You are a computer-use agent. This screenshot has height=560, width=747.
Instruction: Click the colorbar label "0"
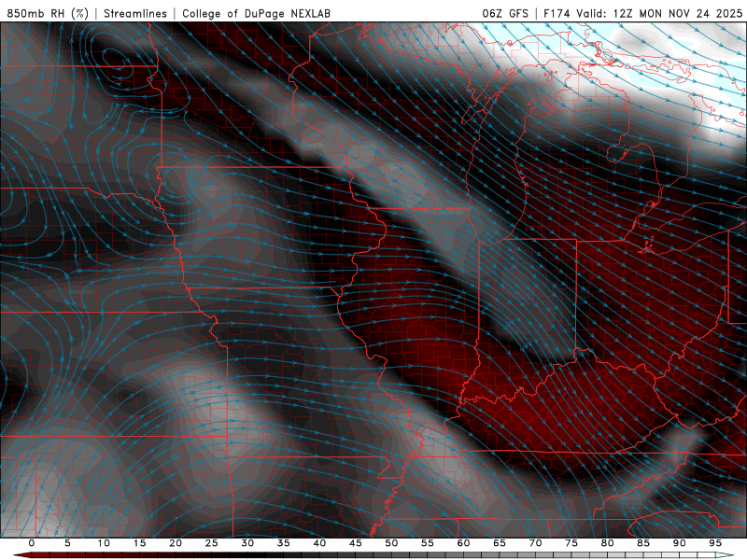32,543
